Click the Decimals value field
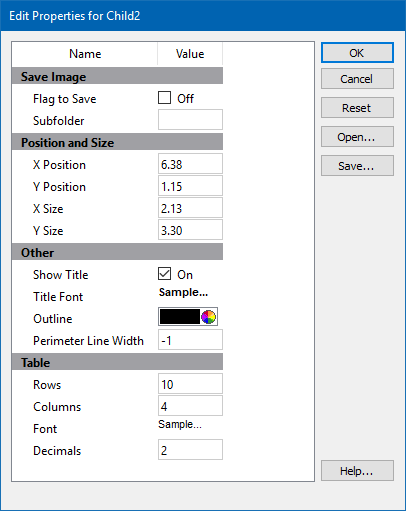 point(190,450)
